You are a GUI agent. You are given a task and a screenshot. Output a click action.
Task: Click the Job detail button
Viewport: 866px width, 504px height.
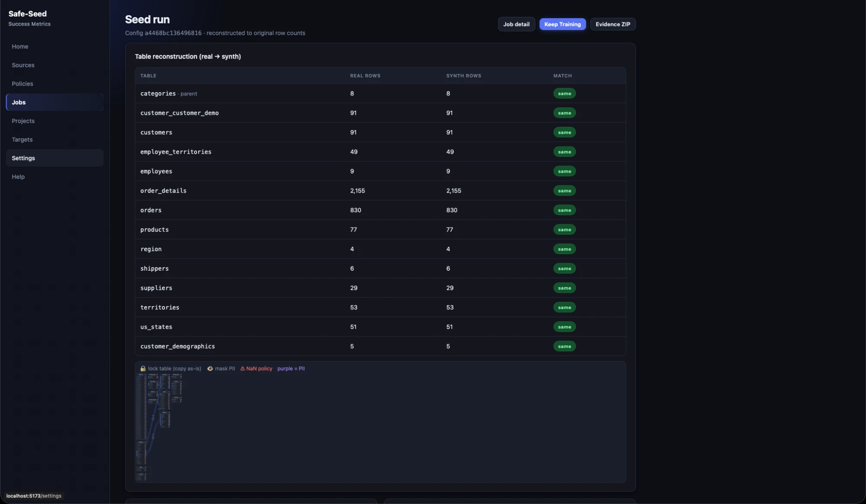click(516, 24)
